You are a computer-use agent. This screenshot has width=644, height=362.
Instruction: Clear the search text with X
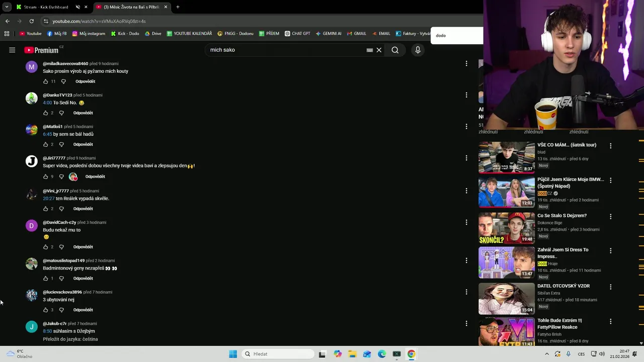tap(379, 50)
